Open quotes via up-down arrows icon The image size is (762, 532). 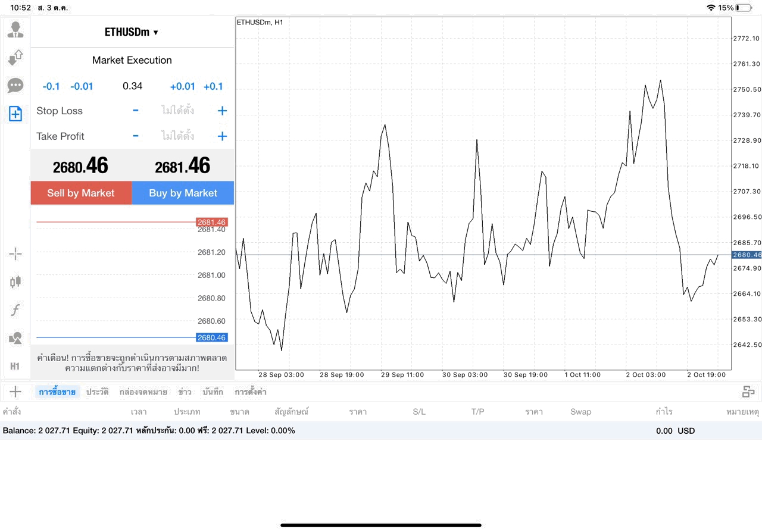click(x=15, y=58)
